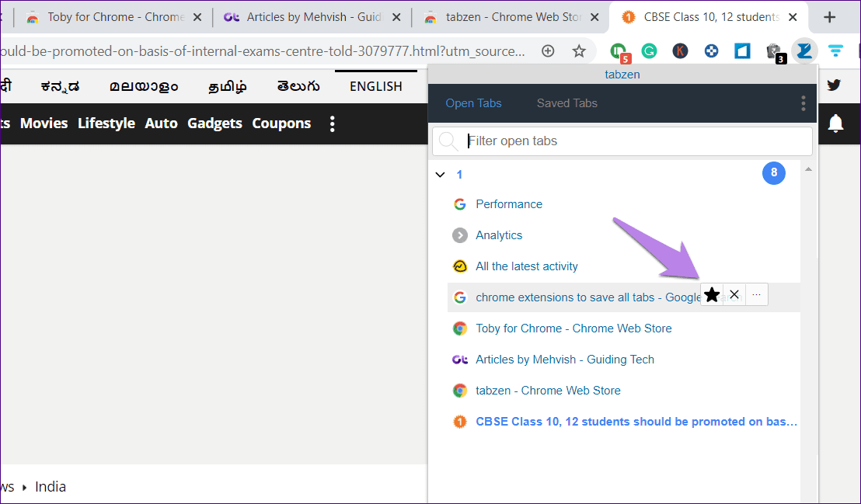
Task: Open the dark K extension icon
Action: tap(680, 51)
